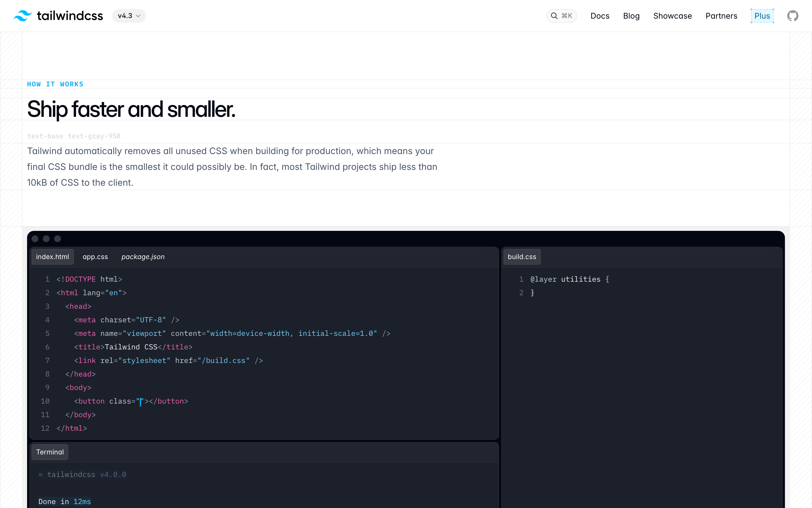Open the Plus link
Viewport: 812px width, 508px height.
coord(762,16)
